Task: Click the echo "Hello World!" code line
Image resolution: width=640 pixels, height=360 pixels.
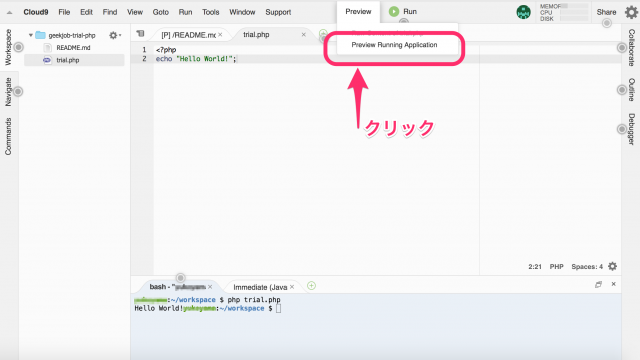Action: click(196, 59)
